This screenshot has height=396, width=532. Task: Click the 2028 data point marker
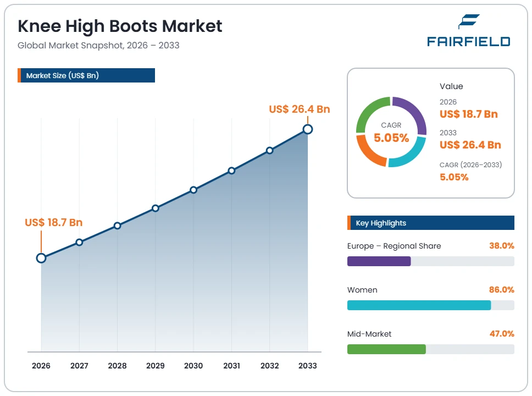[x=117, y=226]
